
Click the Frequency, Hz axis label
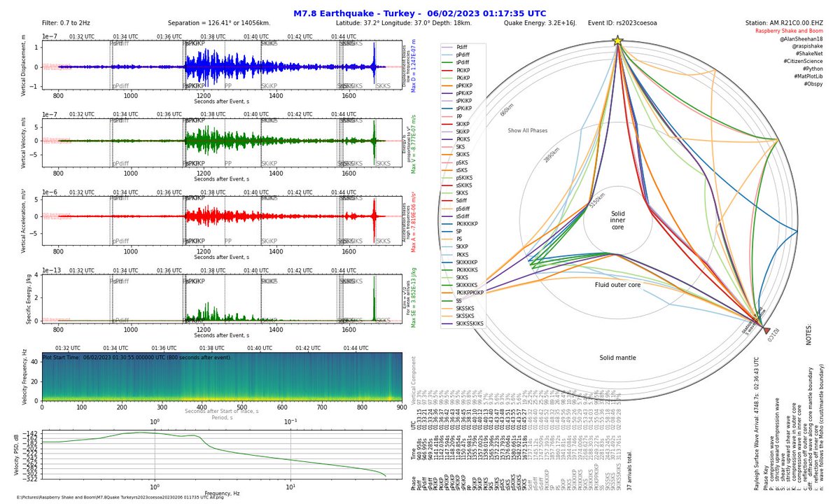click(222, 493)
